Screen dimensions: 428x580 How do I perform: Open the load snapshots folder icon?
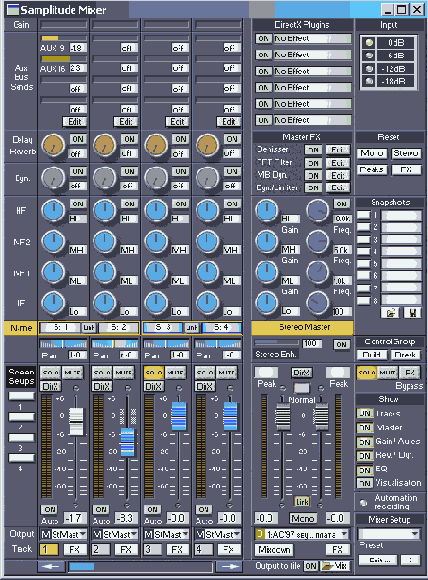[x=390, y=313]
